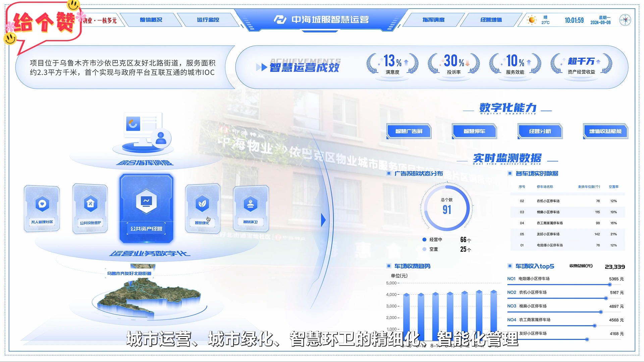Open the 公共资产经营 card

pyautogui.click(x=146, y=208)
